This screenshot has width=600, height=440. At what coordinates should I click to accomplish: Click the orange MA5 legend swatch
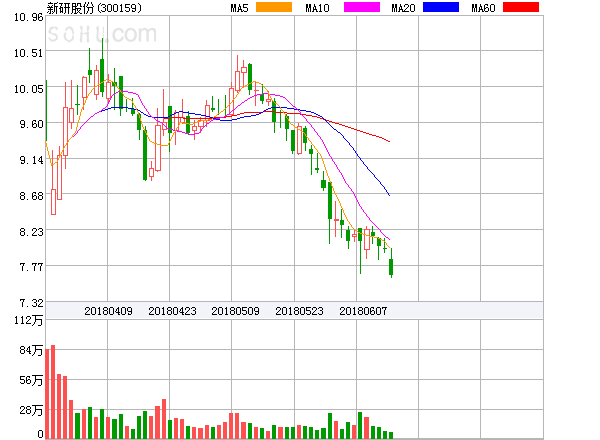[274, 7]
